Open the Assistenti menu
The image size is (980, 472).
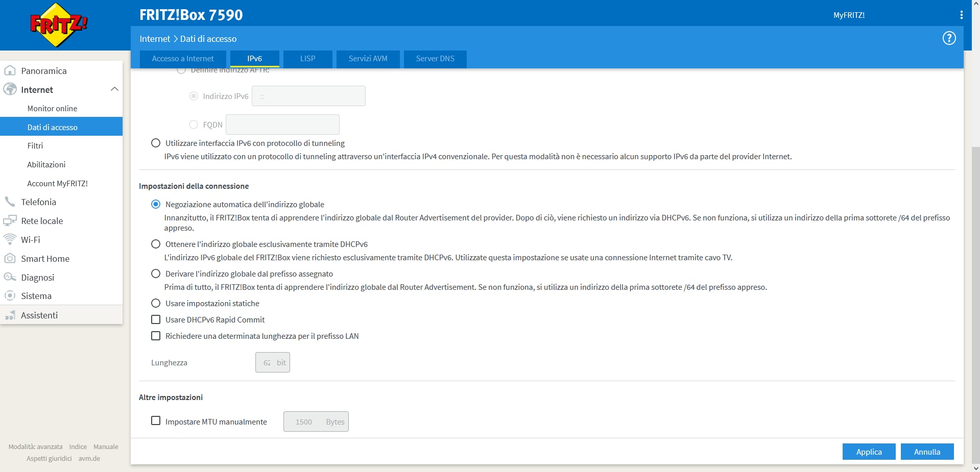click(x=61, y=315)
